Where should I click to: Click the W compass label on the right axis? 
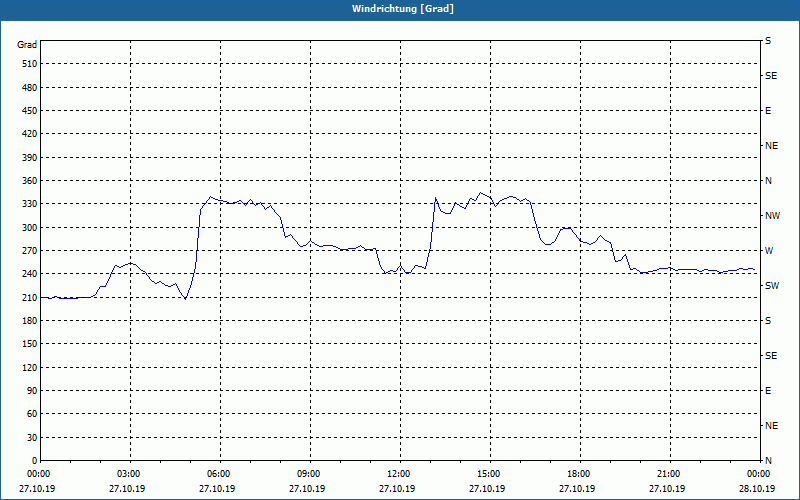(769, 251)
